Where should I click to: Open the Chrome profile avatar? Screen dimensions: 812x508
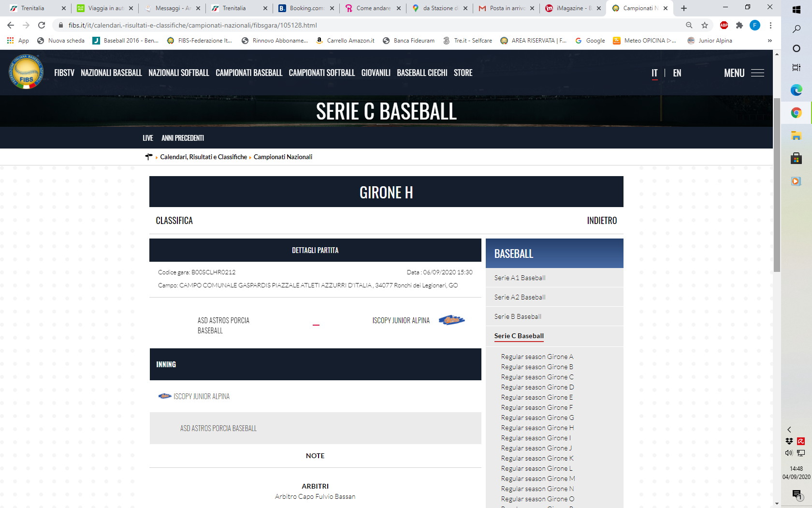coord(755,25)
